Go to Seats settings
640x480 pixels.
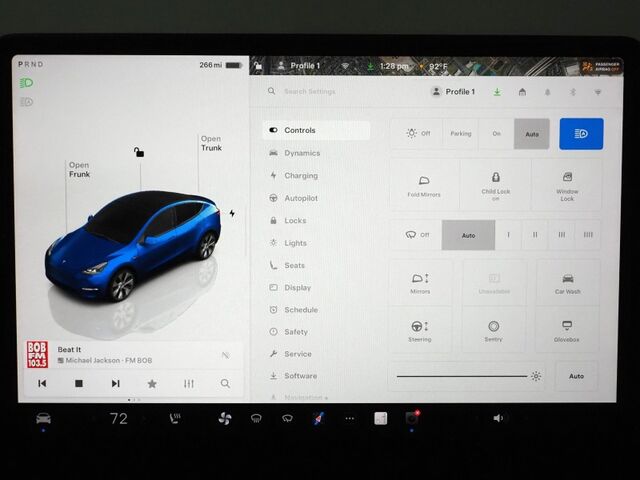(x=287, y=265)
